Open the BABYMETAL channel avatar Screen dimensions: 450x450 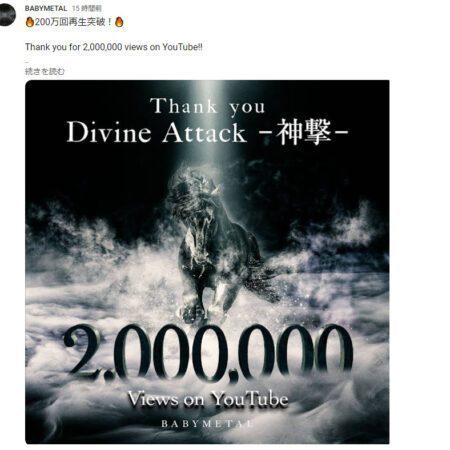pyautogui.click(x=7, y=14)
